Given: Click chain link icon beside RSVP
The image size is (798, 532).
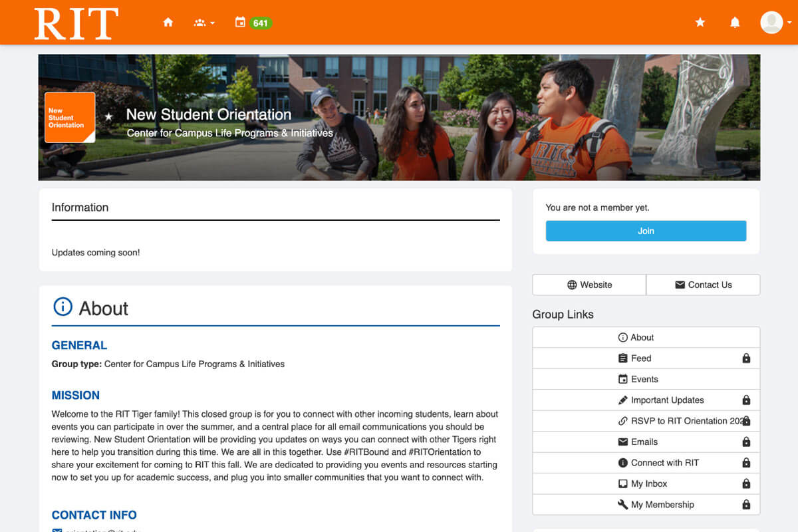Looking at the screenshot, I should tap(623, 421).
